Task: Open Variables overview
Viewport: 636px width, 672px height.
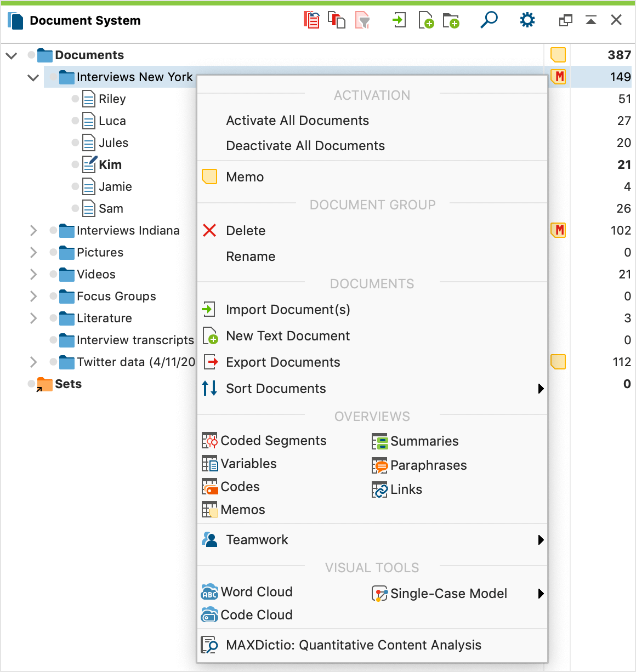Action: coord(239,464)
